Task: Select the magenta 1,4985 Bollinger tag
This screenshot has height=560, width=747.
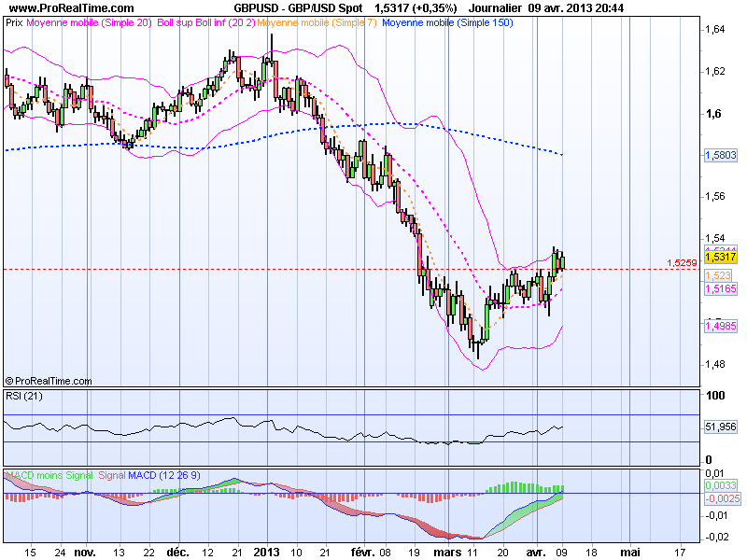Action: click(721, 326)
